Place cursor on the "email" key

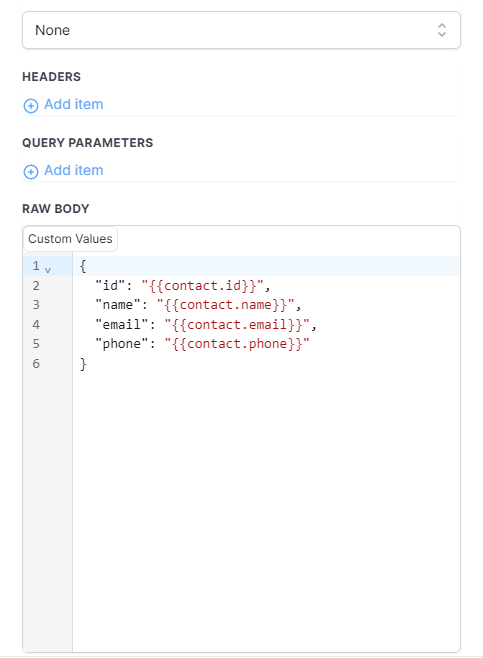tap(122, 324)
